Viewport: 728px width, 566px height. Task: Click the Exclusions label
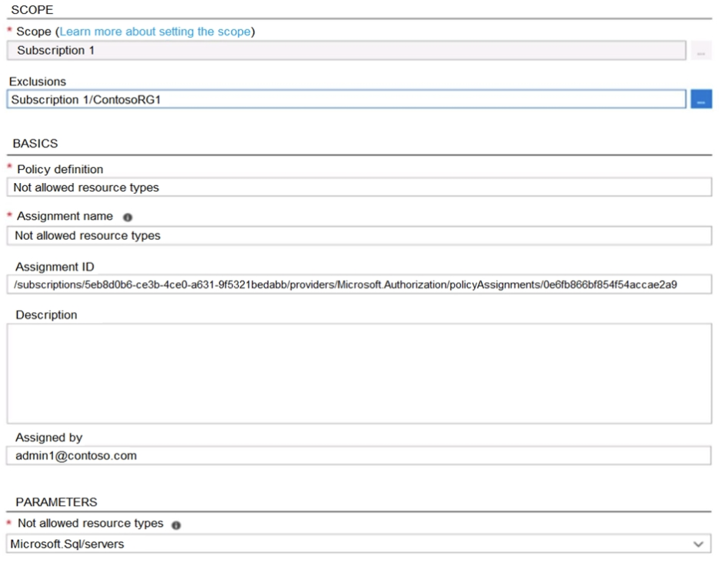[38, 82]
